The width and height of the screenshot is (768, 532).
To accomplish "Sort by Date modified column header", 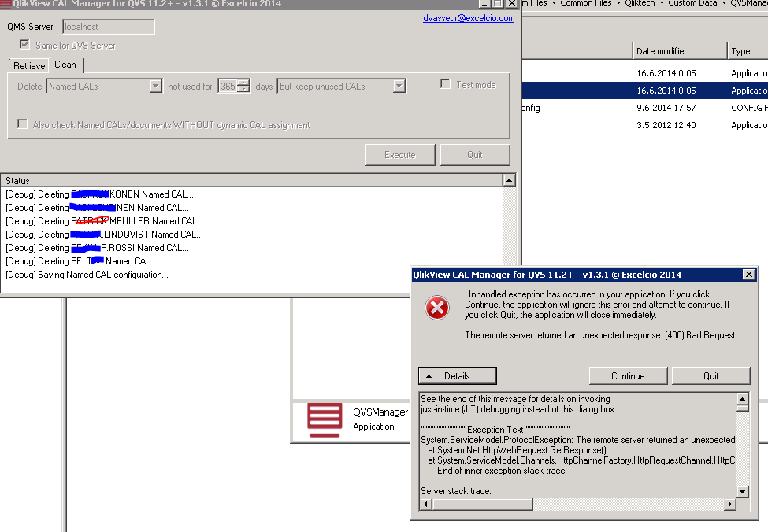I will (x=679, y=51).
